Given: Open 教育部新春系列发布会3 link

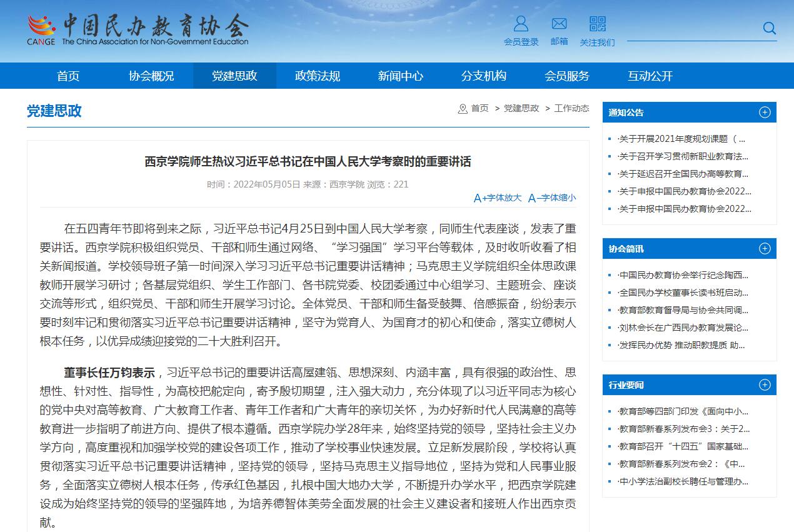Looking at the screenshot, I should pos(684,429).
